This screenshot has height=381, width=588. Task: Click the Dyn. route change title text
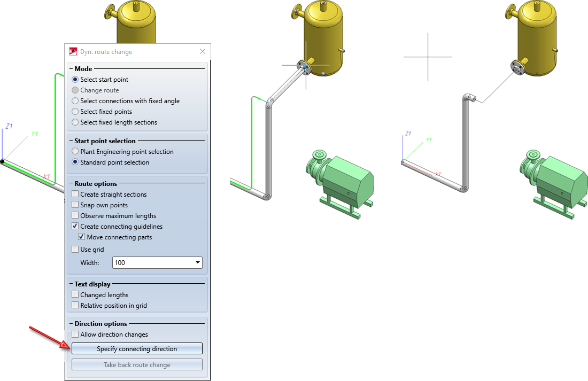click(x=106, y=52)
